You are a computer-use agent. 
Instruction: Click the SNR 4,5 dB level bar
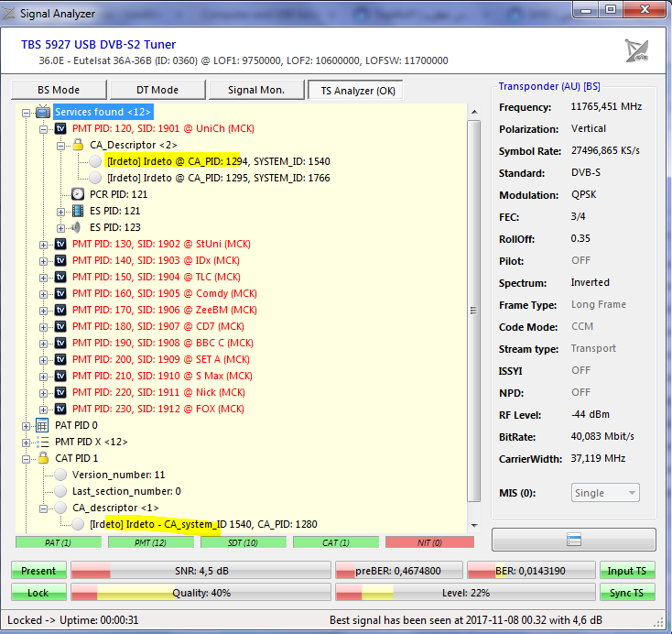click(201, 571)
